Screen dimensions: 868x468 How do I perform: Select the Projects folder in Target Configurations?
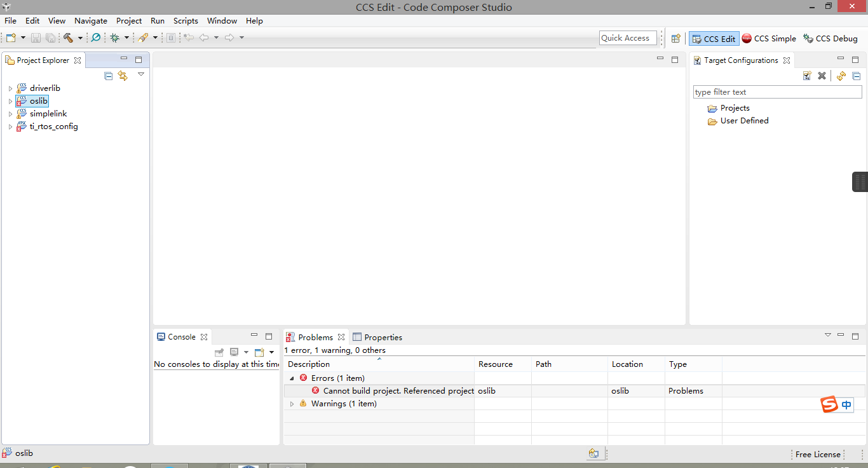tap(728, 108)
